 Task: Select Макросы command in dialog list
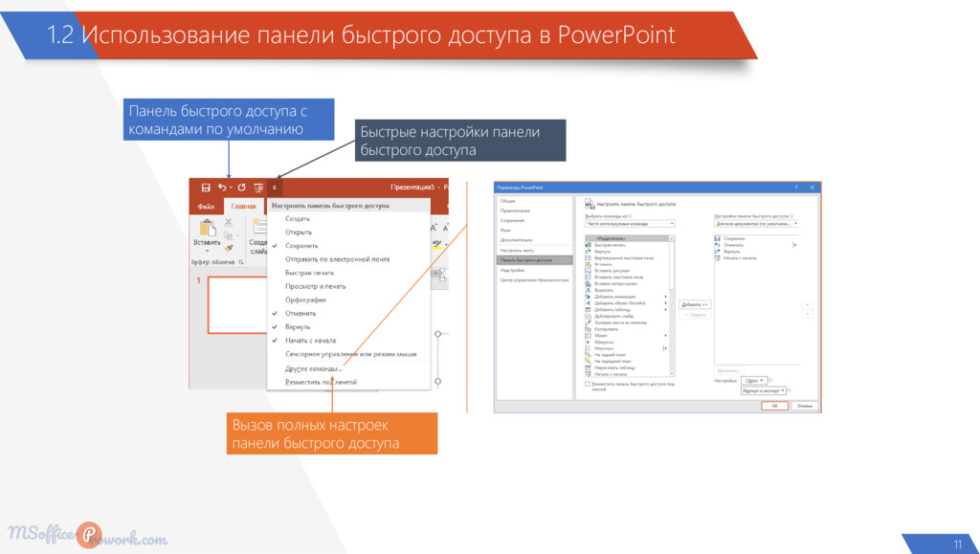point(627,343)
